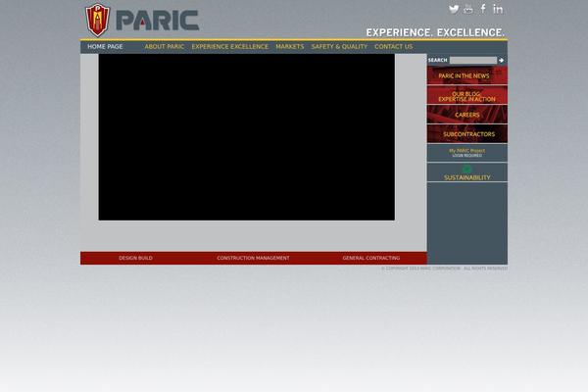Open the ABOUT PARIC menu
This screenshot has width=588, height=392.
pos(165,47)
